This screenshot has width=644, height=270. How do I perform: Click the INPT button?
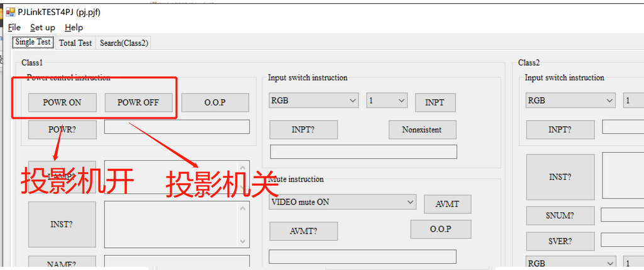point(435,102)
